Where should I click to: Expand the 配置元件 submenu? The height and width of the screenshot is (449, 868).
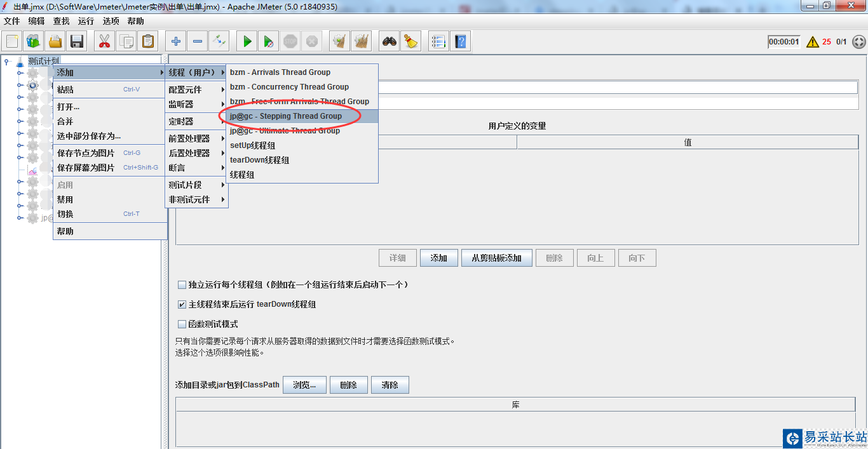196,90
